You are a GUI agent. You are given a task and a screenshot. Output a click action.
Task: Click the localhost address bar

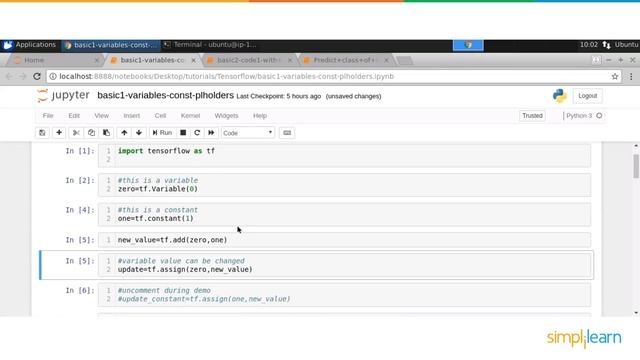[335, 76]
